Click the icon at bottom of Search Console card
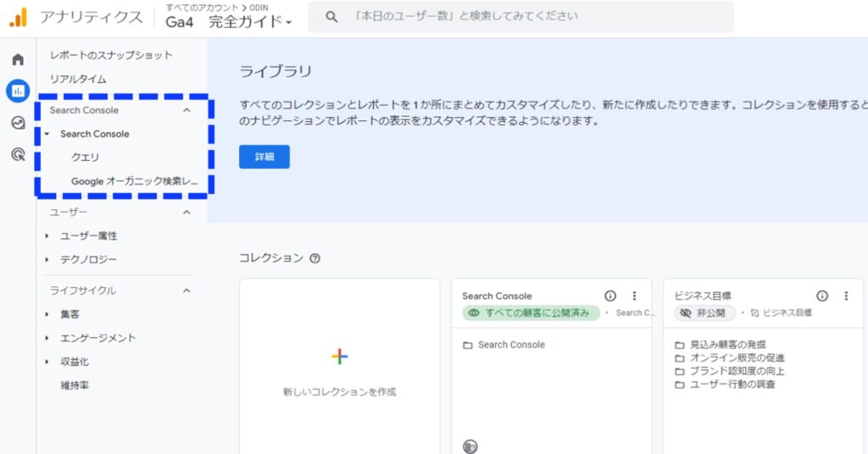Viewport: 868px width, 454px height. pos(470,446)
